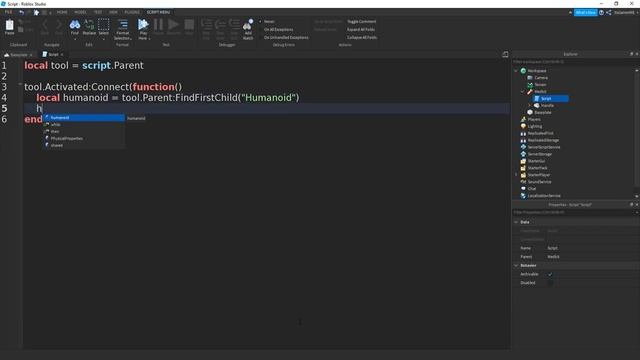
Task: Click the Undo arrow in quick access bar
Action: pos(21,12)
